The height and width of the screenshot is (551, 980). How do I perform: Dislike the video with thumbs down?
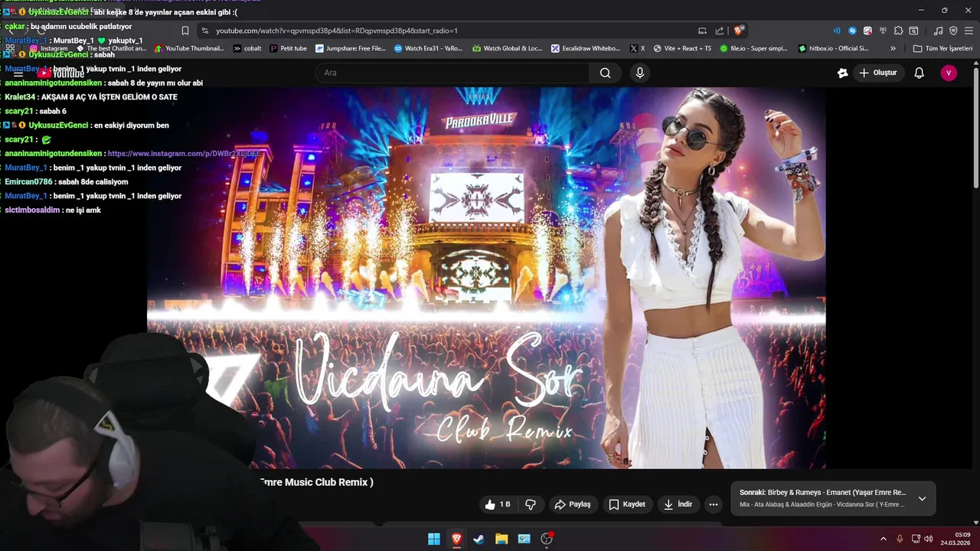click(x=531, y=504)
